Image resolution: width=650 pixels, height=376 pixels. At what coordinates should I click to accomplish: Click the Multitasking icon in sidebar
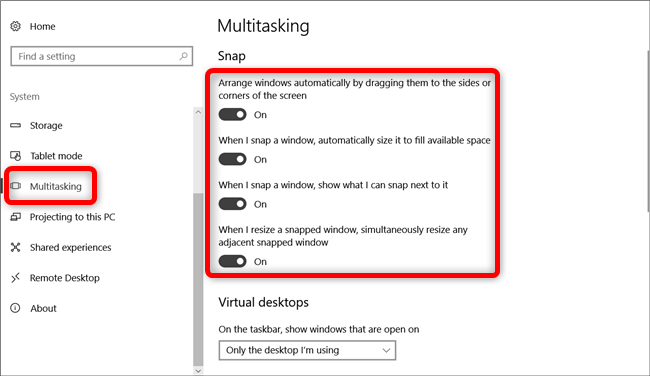tap(15, 186)
